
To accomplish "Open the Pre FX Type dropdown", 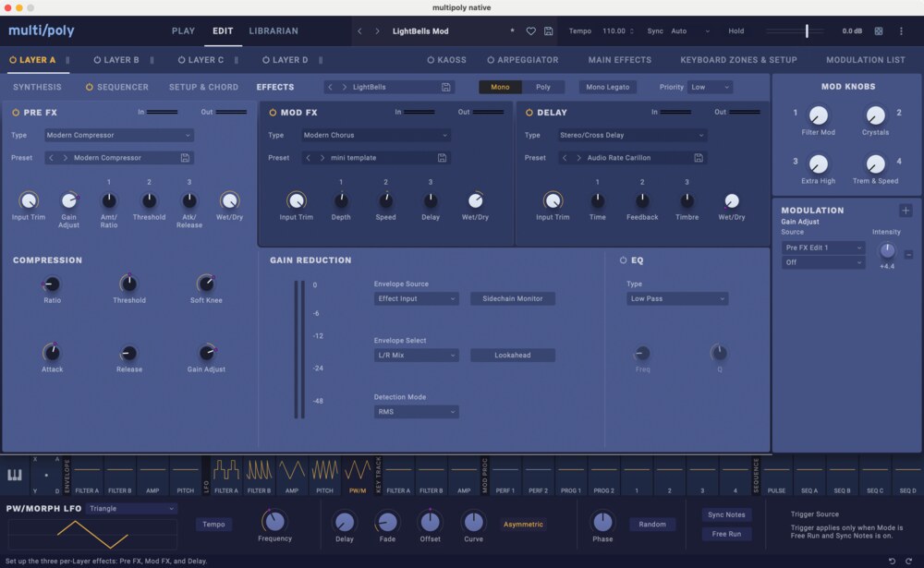I will (x=119, y=136).
